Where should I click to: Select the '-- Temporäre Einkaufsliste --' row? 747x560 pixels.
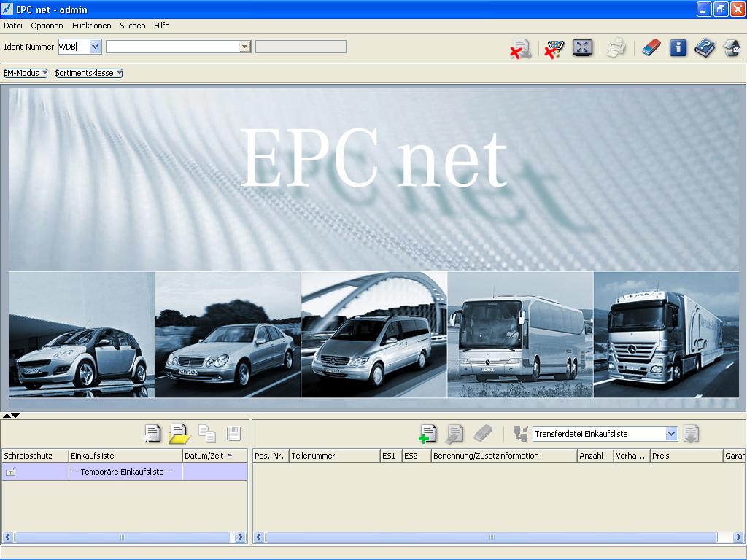(x=125, y=472)
